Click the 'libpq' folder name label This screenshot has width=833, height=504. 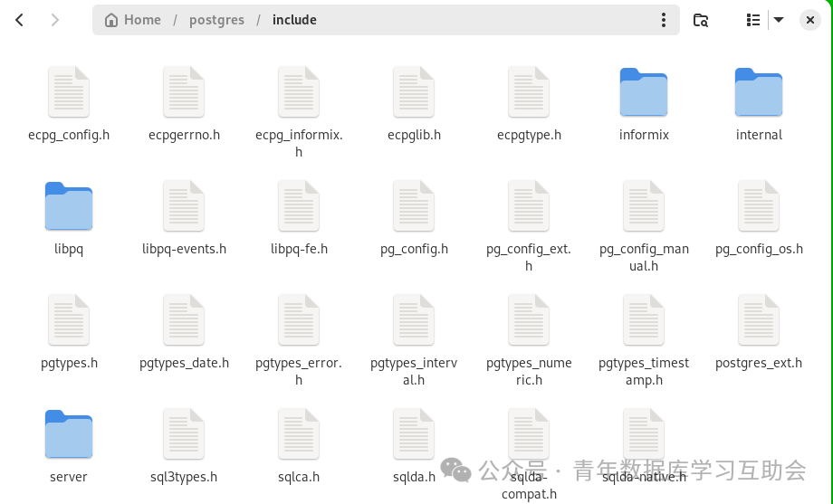(x=69, y=249)
